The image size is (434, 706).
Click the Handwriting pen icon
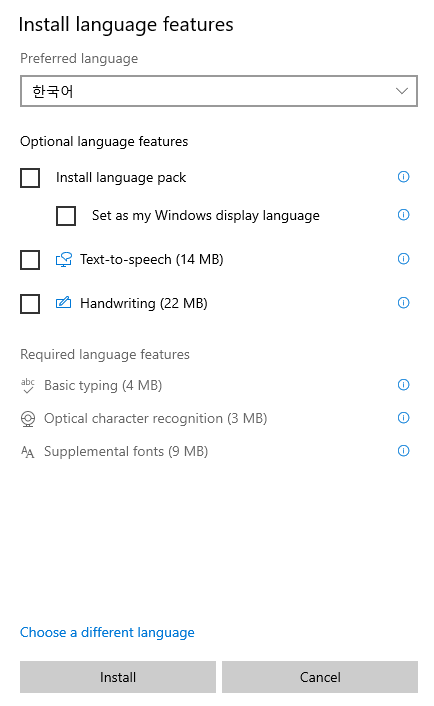pos(63,302)
